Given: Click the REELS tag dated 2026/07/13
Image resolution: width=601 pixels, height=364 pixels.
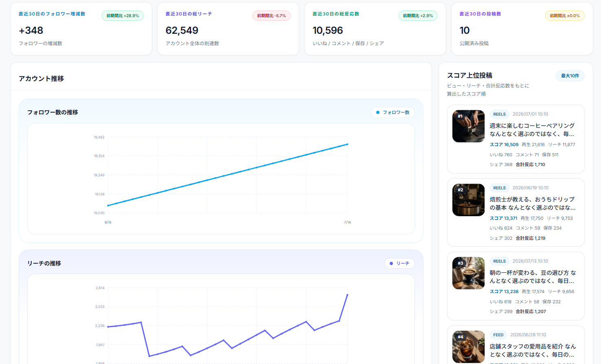Looking at the screenshot, I should click(499, 261).
